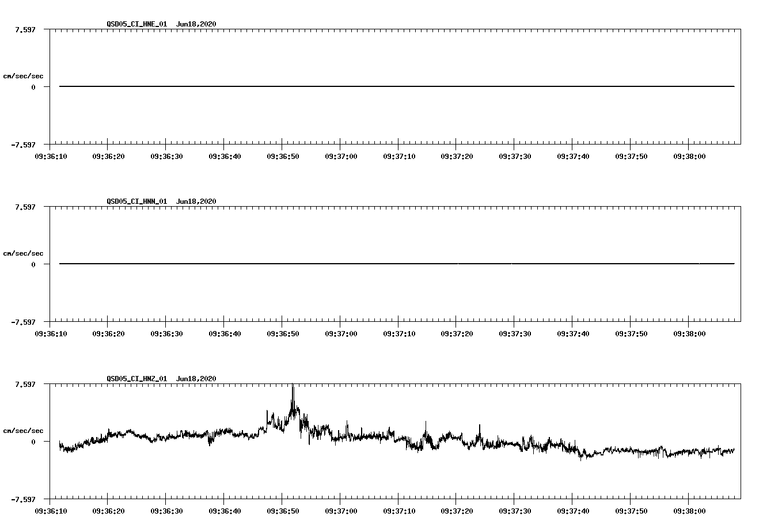The height and width of the screenshot is (532, 782).
Task: Click the cm/sec/sec unit label on HNE plot
Action: click(23, 76)
